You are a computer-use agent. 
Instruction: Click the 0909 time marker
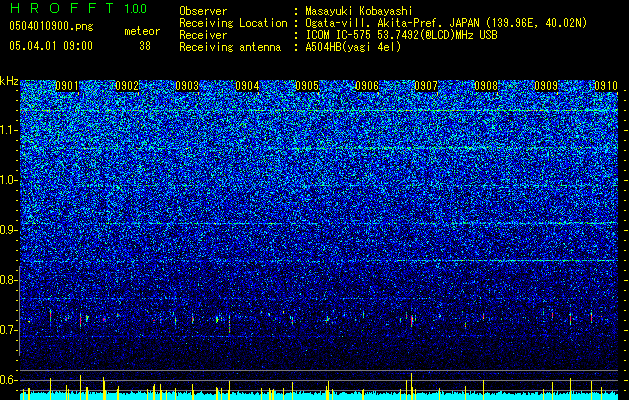tap(546, 86)
